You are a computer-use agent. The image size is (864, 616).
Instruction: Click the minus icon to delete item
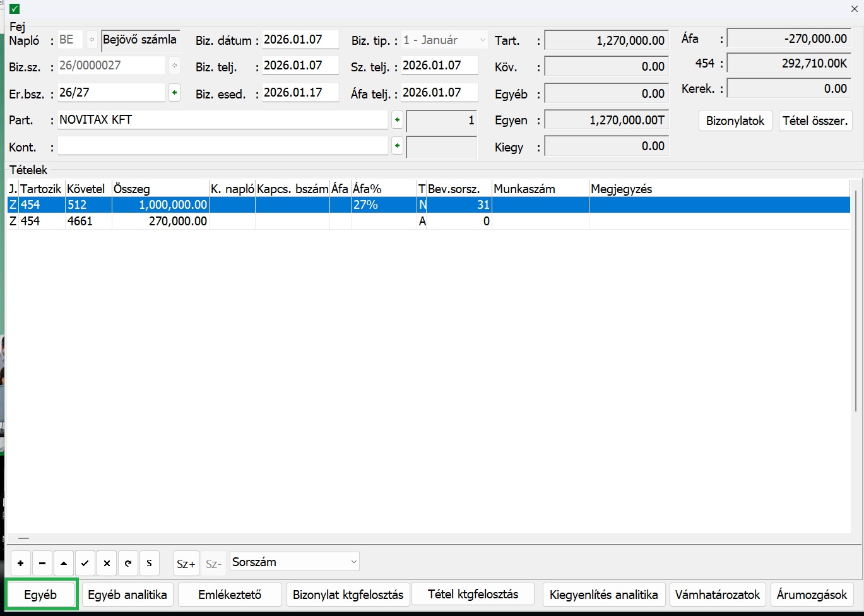pyautogui.click(x=42, y=564)
